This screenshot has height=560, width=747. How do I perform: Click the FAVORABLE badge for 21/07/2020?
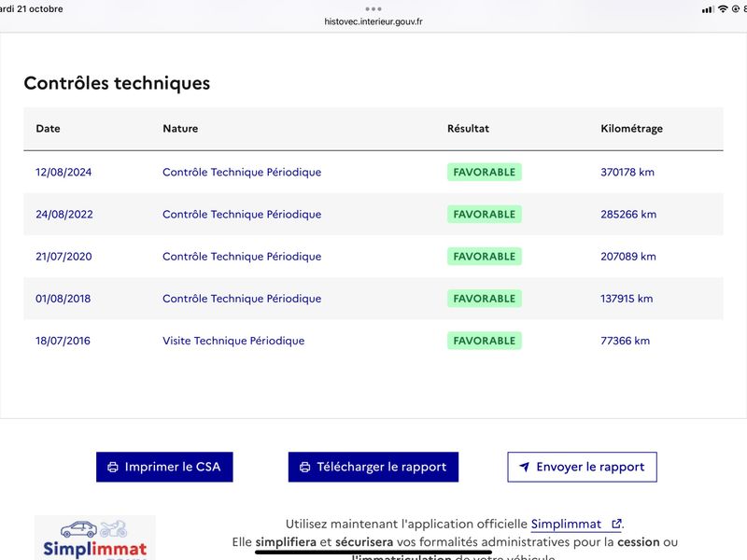click(485, 257)
